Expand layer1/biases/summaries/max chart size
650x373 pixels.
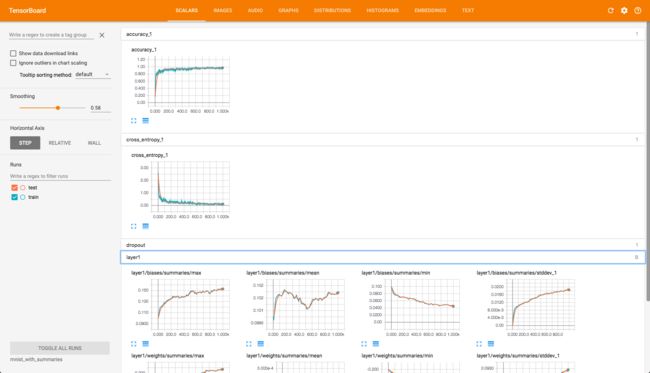tap(133, 344)
